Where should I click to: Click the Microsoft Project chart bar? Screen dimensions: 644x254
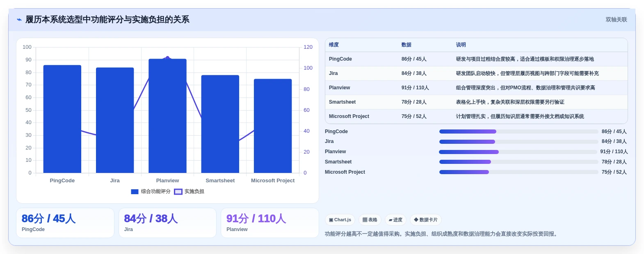pyautogui.click(x=273, y=126)
